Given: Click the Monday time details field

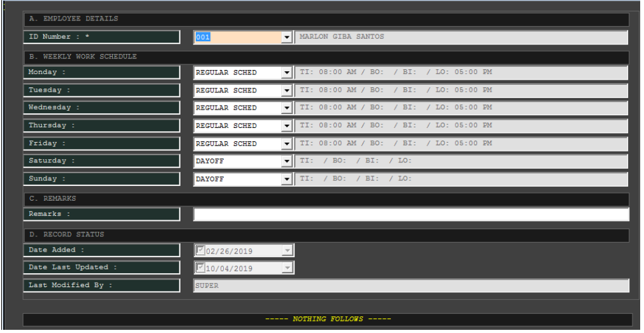Looking at the screenshot, I should click(x=461, y=73).
